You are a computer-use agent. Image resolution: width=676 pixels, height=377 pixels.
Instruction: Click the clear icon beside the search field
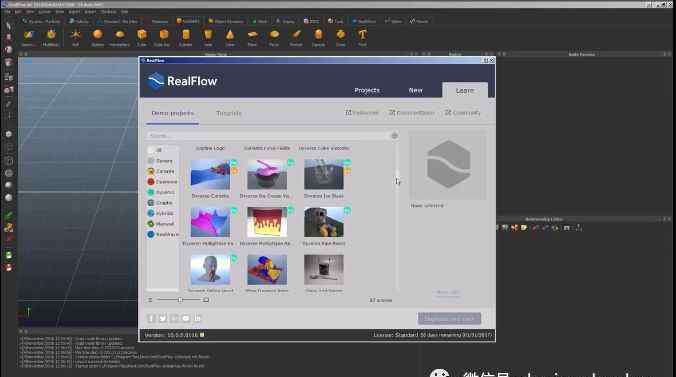pyautogui.click(x=394, y=136)
